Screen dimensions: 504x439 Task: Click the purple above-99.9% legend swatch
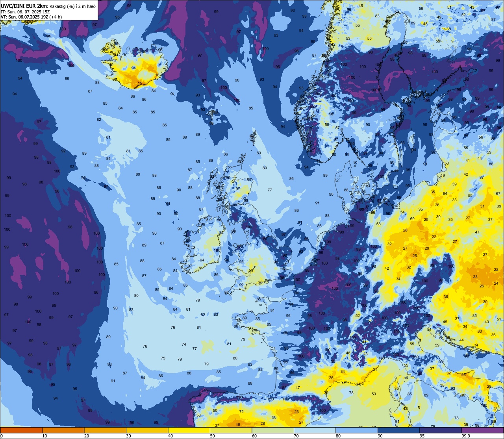point(482,430)
